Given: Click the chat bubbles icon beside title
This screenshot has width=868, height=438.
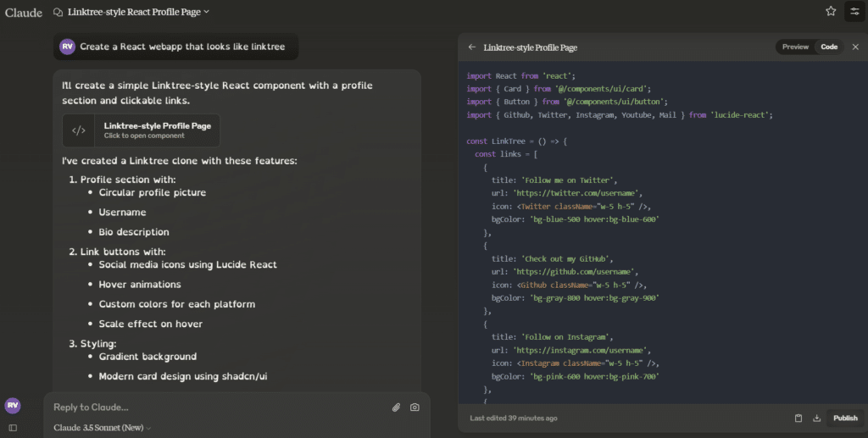Looking at the screenshot, I should [58, 12].
